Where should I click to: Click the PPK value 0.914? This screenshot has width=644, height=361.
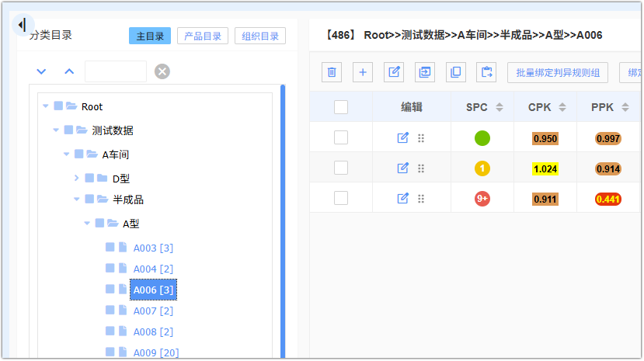pos(607,169)
